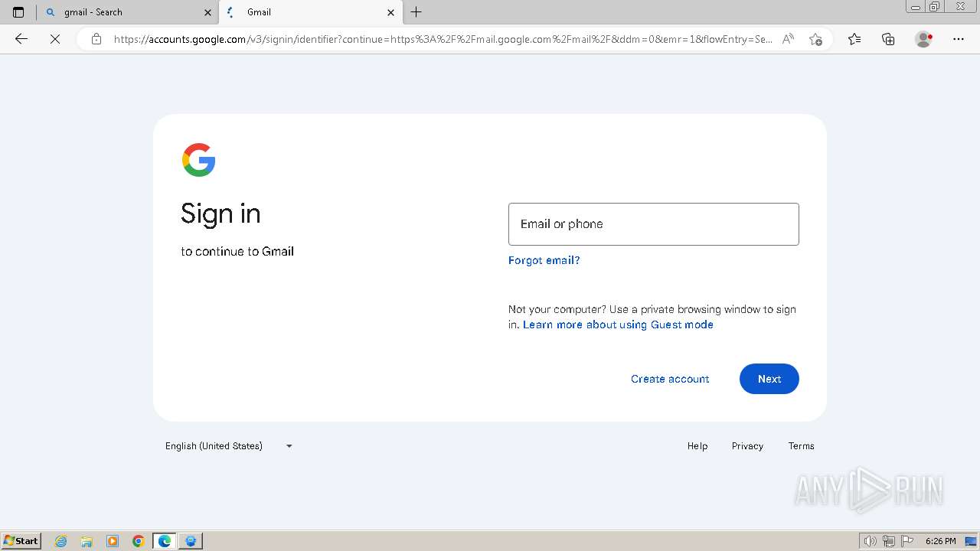The width and height of the screenshot is (980, 551).
Task: Restore down the browser window
Action: (935, 7)
